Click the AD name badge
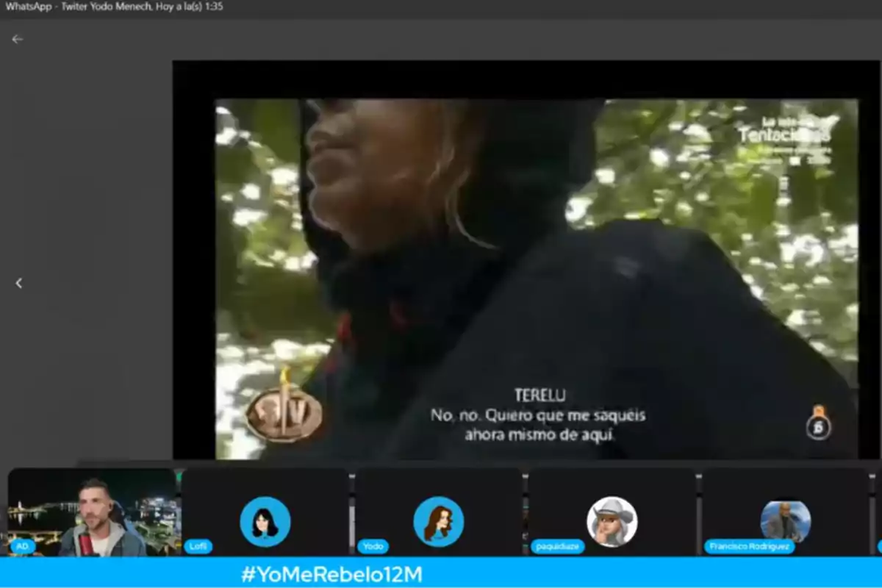882x588 pixels. (23, 546)
